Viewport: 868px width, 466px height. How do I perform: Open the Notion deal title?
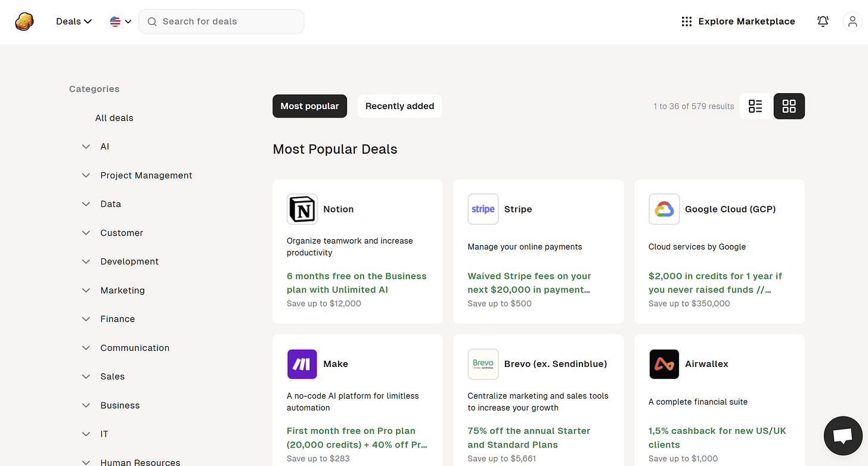coord(339,209)
